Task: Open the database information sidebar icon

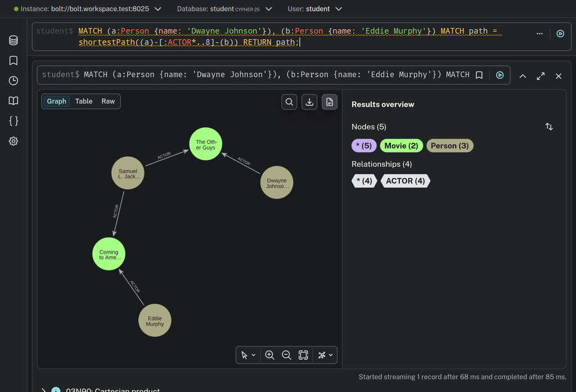Action: click(13, 40)
